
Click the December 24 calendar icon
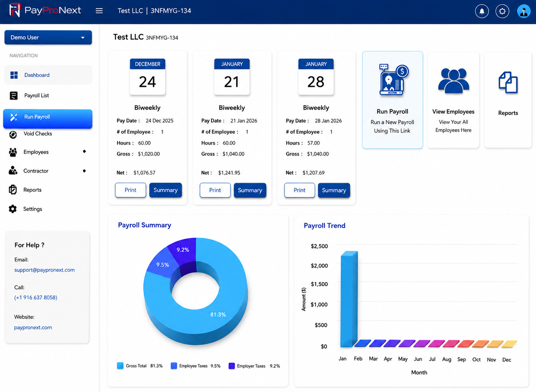(148, 77)
